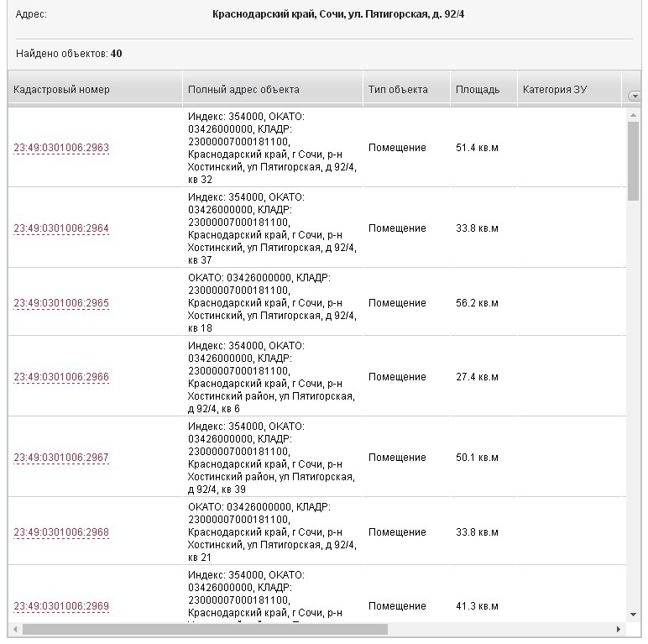
Task: Select cadastral entry 23:49:0301006:2968
Action: tap(61, 533)
